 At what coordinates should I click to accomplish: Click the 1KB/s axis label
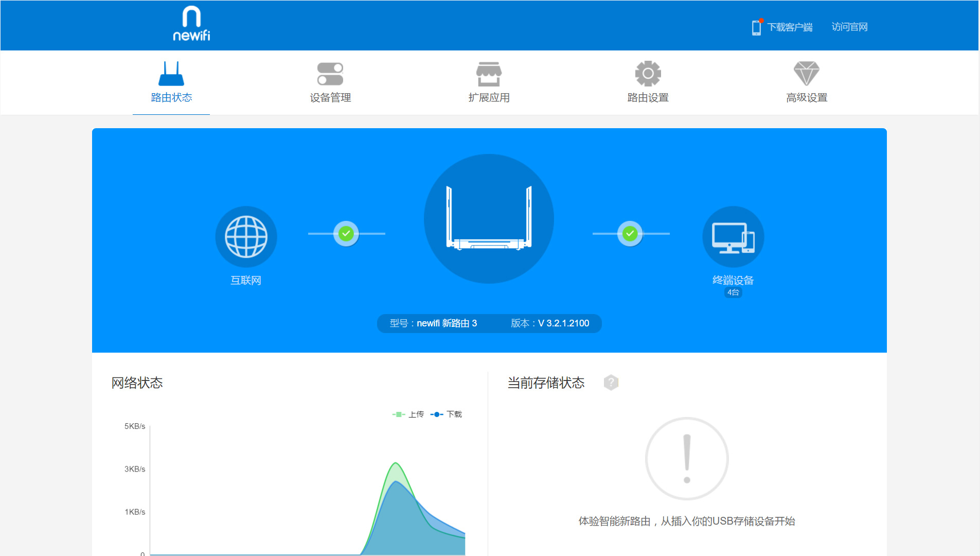[x=135, y=512]
